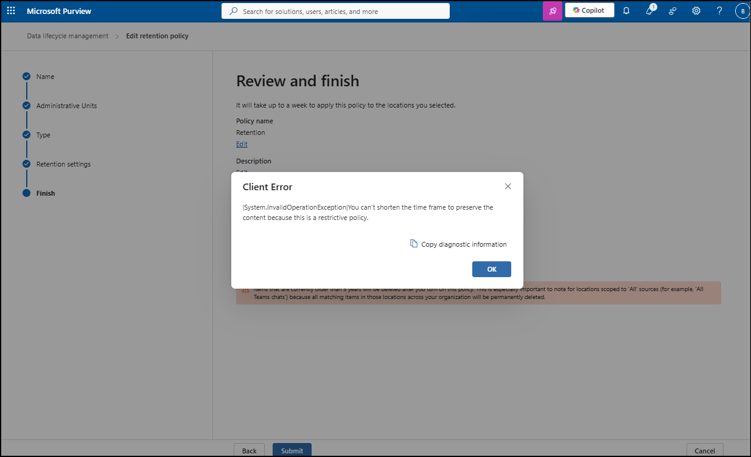Click the Submit button
Viewport: 751px width, 457px height.
pyautogui.click(x=292, y=450)
